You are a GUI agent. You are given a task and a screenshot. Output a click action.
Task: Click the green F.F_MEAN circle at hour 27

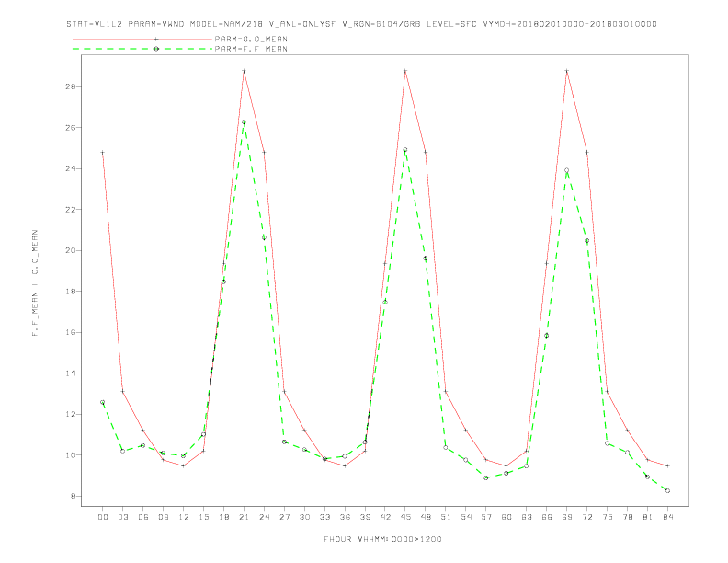pyautogui.click(x=284, y=442)
